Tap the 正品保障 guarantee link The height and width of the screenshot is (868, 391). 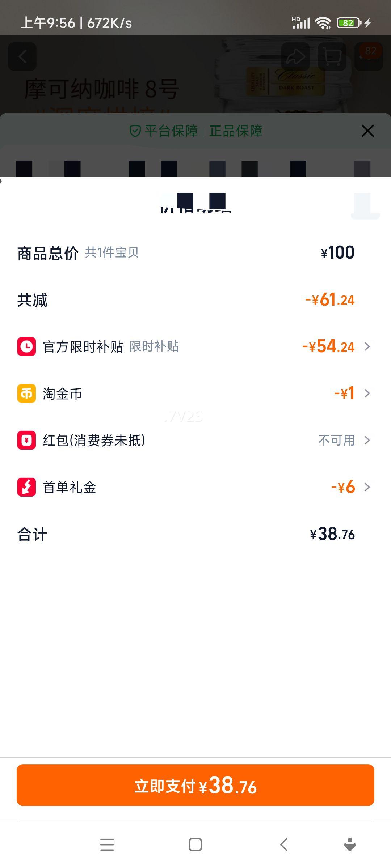tap(236, 131)
